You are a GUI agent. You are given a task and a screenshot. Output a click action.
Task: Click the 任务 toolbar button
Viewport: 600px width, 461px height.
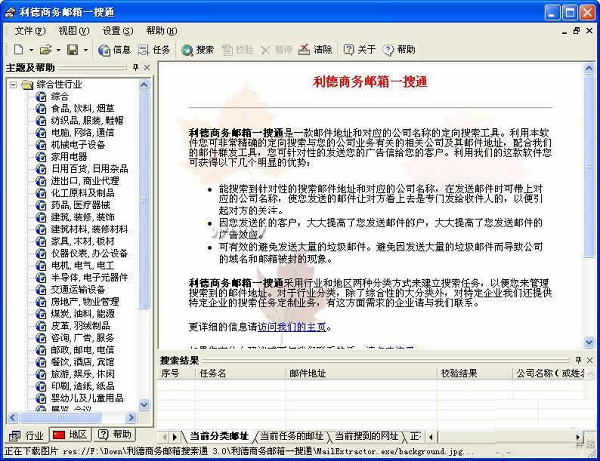154,50
